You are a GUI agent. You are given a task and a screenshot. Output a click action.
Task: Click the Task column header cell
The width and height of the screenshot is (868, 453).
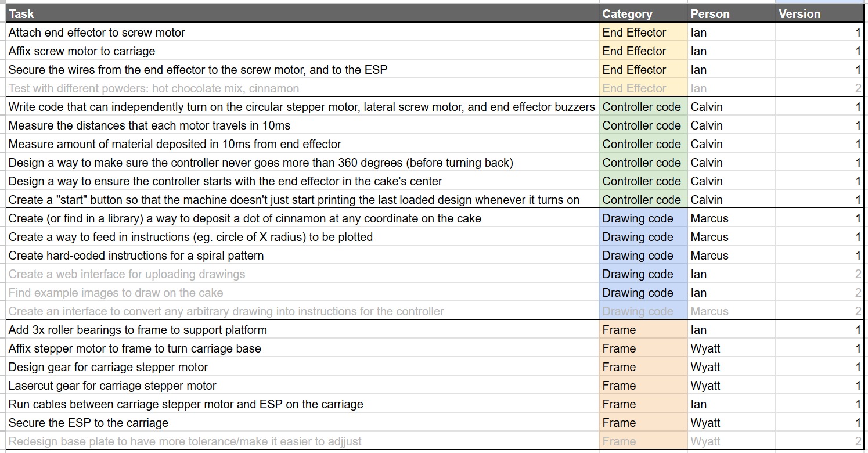click(x=302, y=14)
